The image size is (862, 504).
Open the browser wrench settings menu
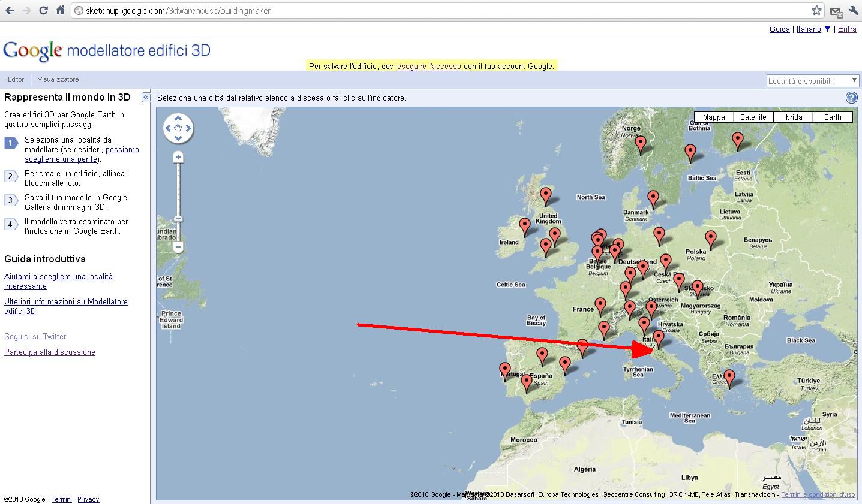854,10
